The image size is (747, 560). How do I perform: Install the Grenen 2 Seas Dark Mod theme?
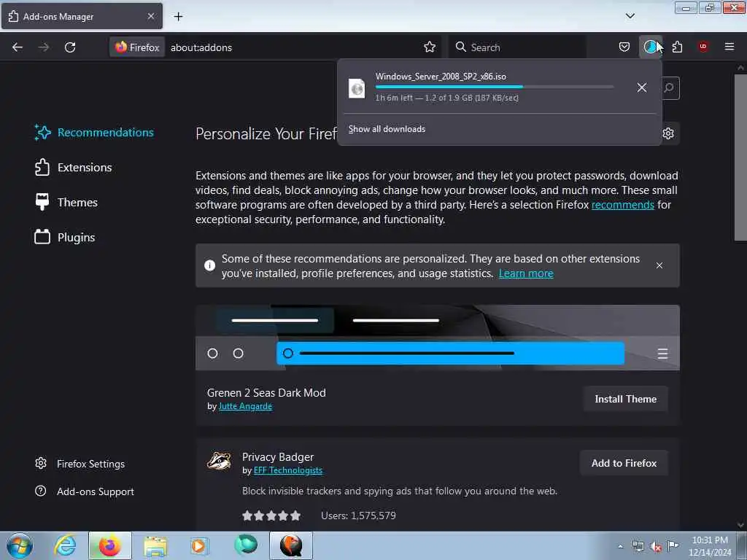click(625, 399)
